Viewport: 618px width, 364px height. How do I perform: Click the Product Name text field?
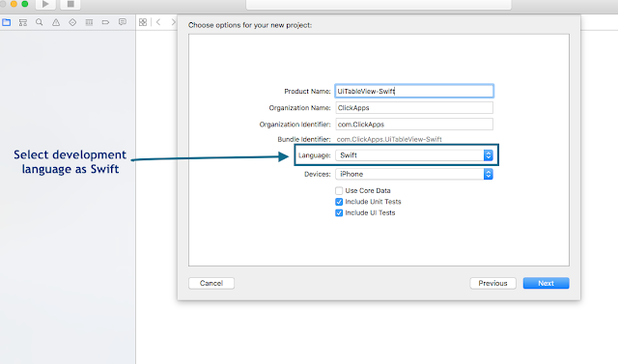tap(414, 91)
